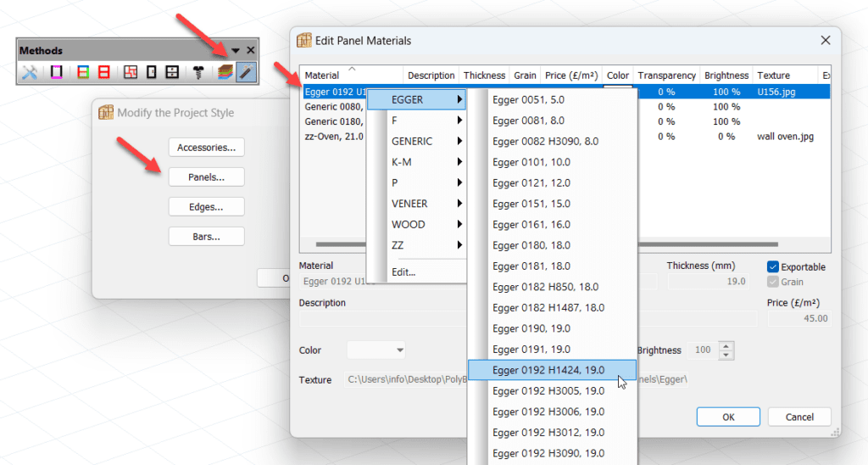Click the magic wand style icon
The image size is (868, 465).
245,73
